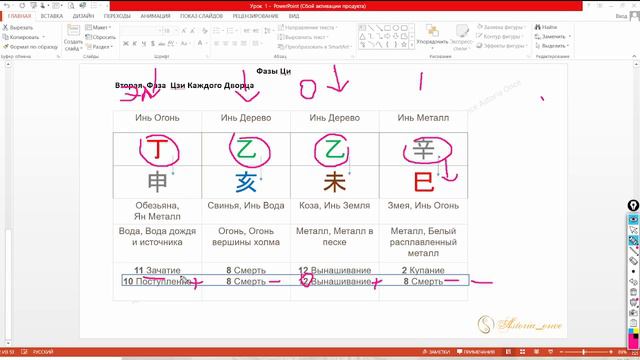Open Shape Effects (Эффекты фигуры) dropdown
Screen dimensions: 640x360
tap(502, 46)
